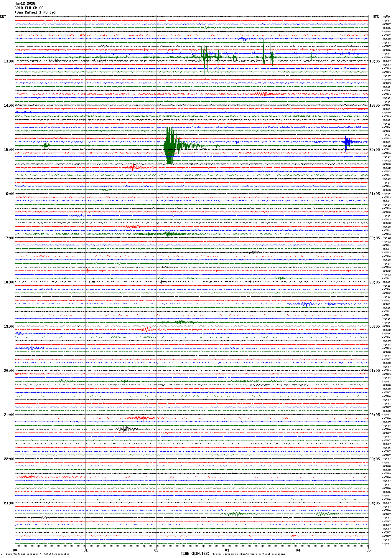
Task: Click the vertical division microvolts scale note
Action: [37, 554]
